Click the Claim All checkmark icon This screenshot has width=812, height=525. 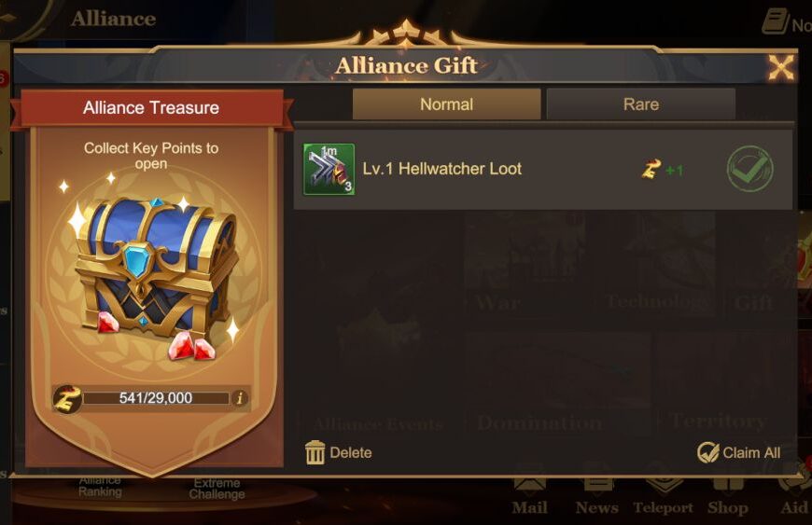click(x=707, y=452)
